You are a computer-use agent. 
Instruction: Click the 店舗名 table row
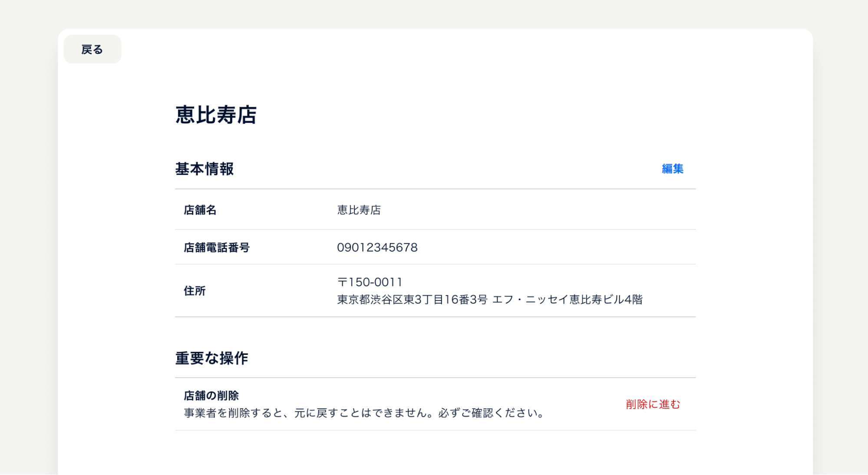[x=434, y=210]
